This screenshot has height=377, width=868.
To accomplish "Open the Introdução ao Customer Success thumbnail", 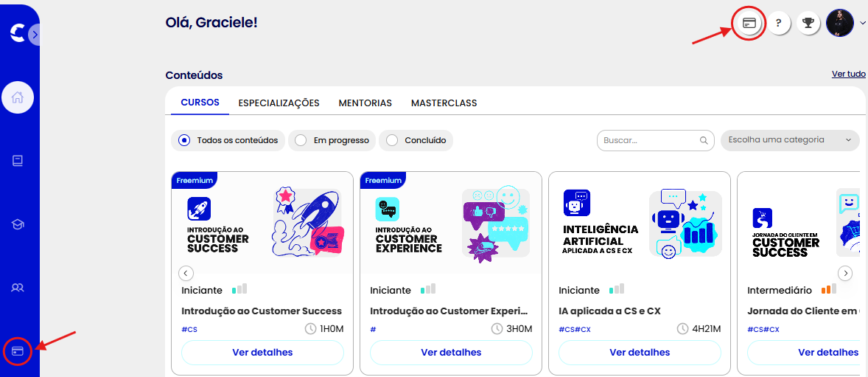I will [262, 223].
